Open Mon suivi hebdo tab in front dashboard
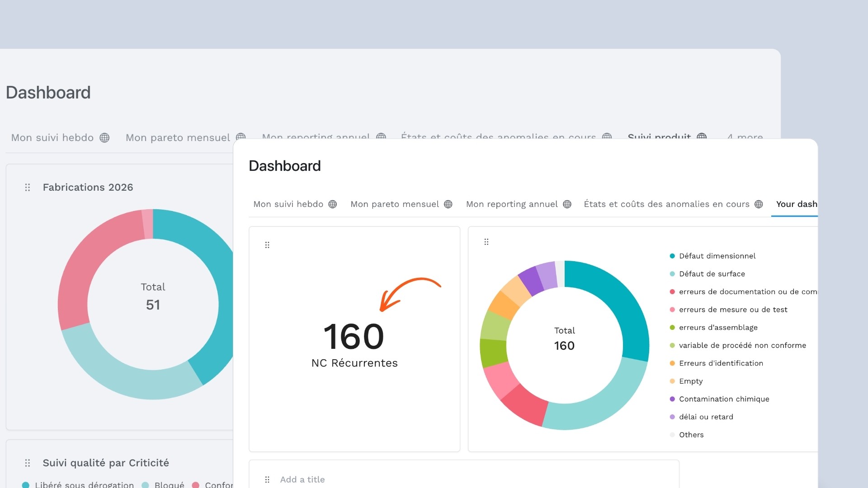This screenshot has width=868, height=488. 288,204
